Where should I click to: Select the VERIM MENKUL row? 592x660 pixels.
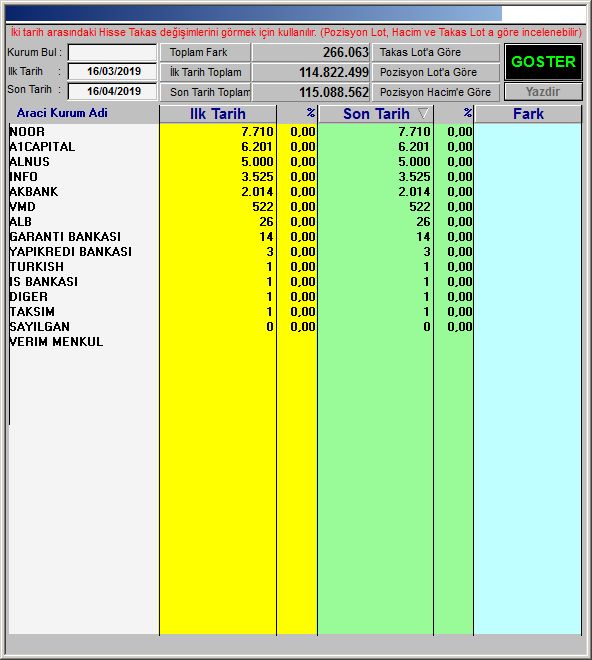(295, 342)
